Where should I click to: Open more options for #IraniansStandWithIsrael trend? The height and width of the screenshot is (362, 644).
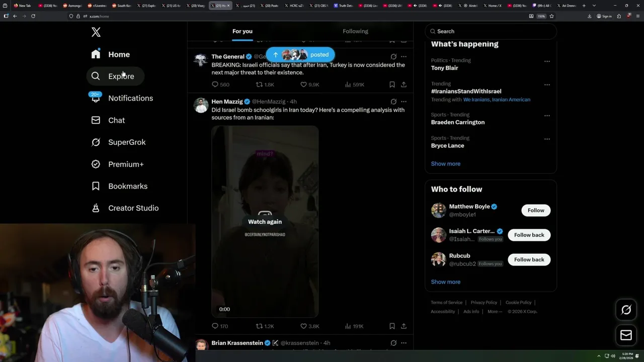[x=547, y=85]
